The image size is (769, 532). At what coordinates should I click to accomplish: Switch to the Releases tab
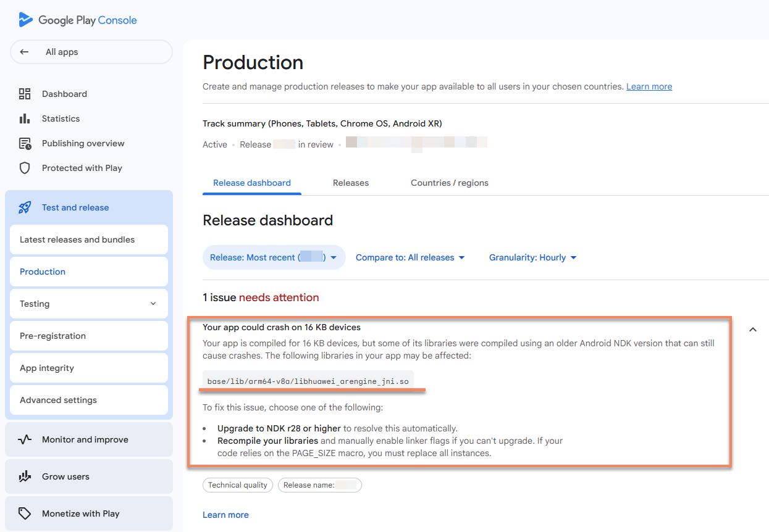click(x=351, y=183)
